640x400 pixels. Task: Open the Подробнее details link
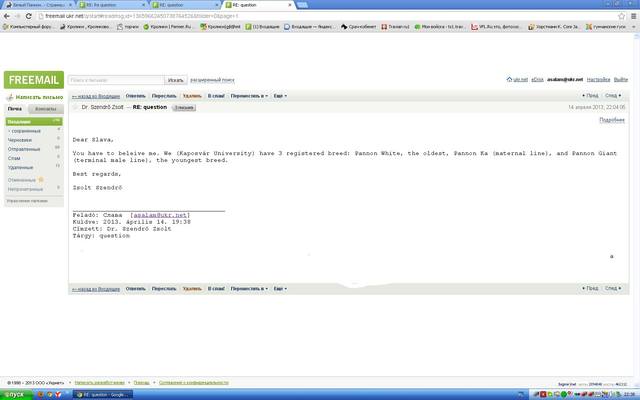pos(612,119)
